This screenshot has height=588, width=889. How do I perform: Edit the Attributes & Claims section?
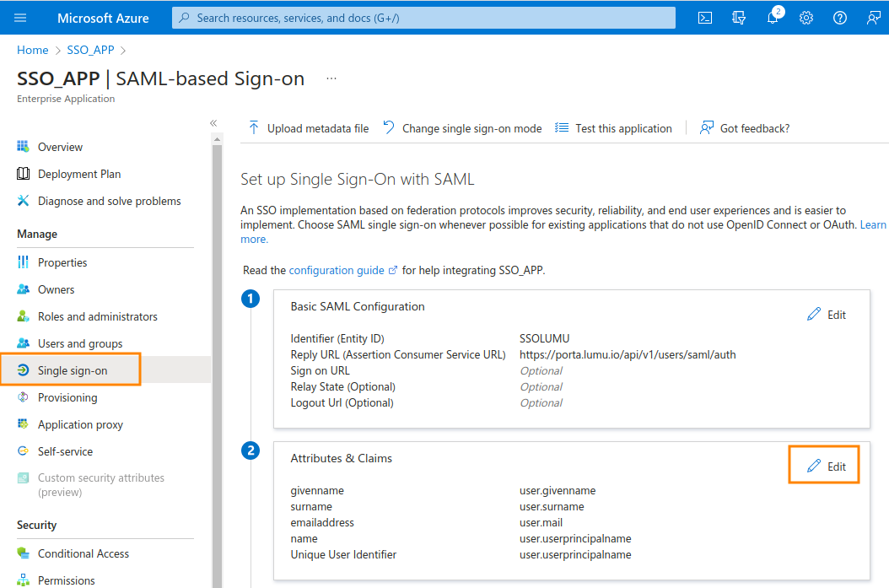pyautogui.click(x=827, y=467)
